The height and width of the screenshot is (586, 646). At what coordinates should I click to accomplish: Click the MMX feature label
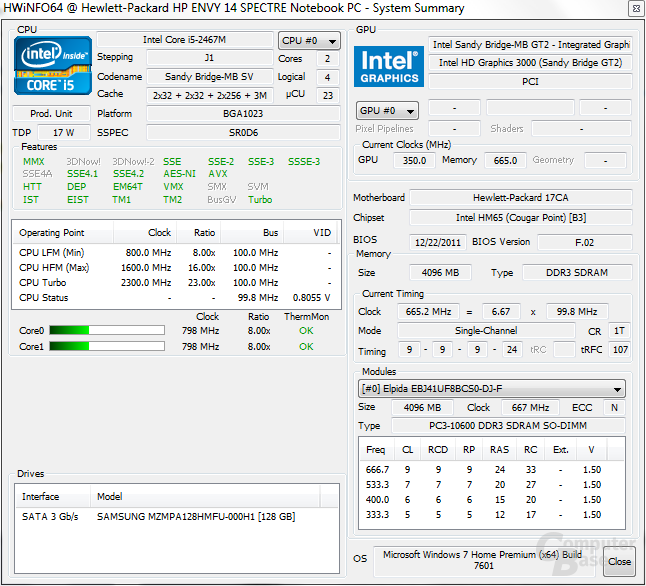(33, 162)
